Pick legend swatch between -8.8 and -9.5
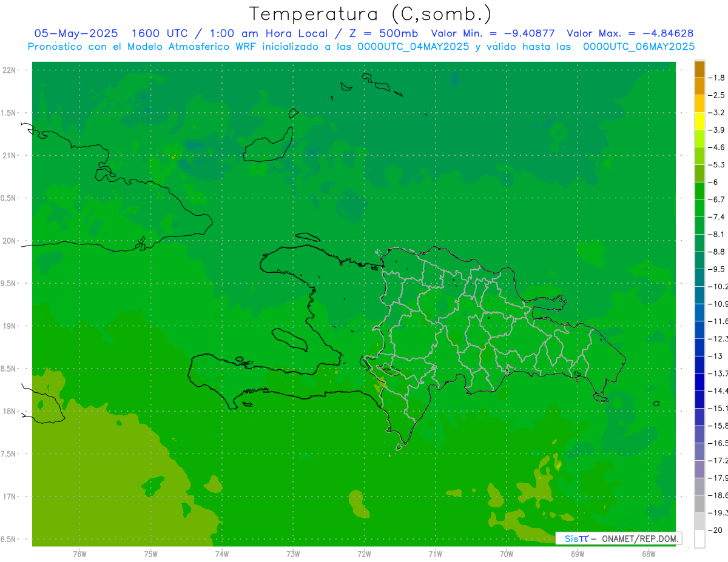 699,260
